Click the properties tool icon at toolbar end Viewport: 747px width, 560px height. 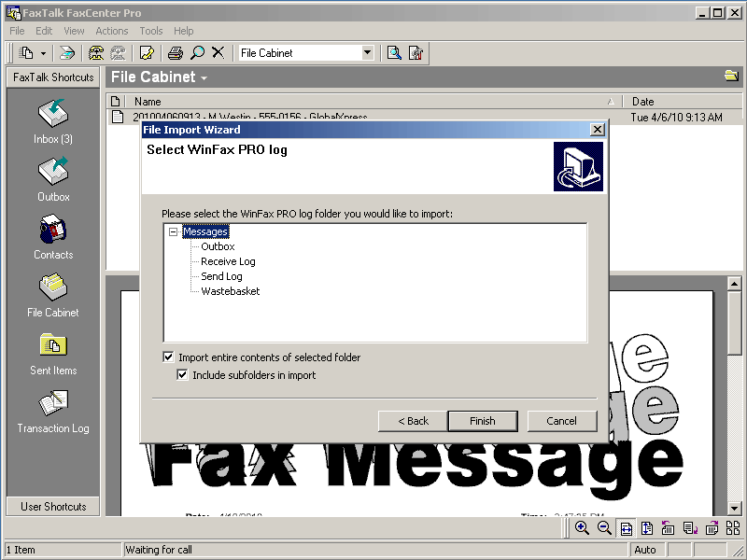click(416, 53)
